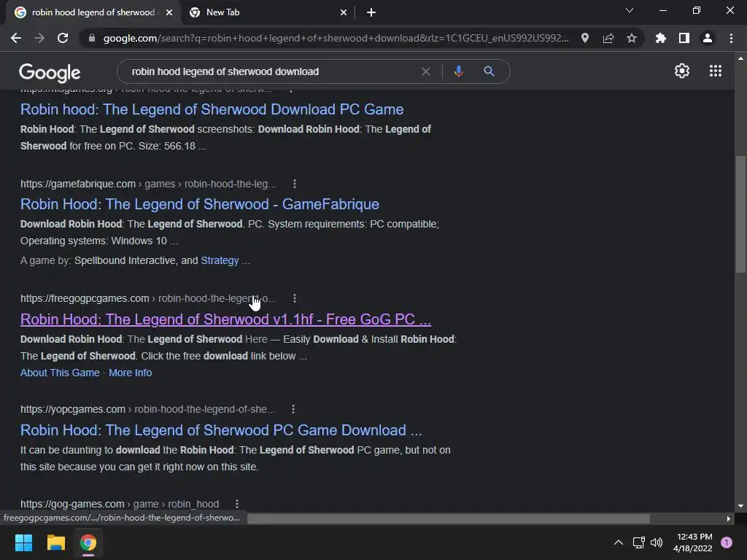Open Robin hood Download PC Game result
Image resolution: width=747 pixels, height=560 pixels.
[212, 109]
